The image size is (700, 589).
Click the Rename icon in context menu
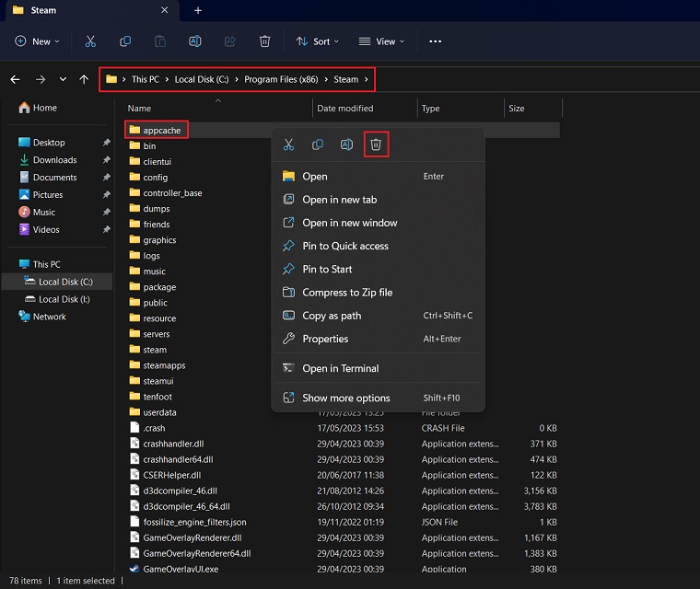(346, 144)
